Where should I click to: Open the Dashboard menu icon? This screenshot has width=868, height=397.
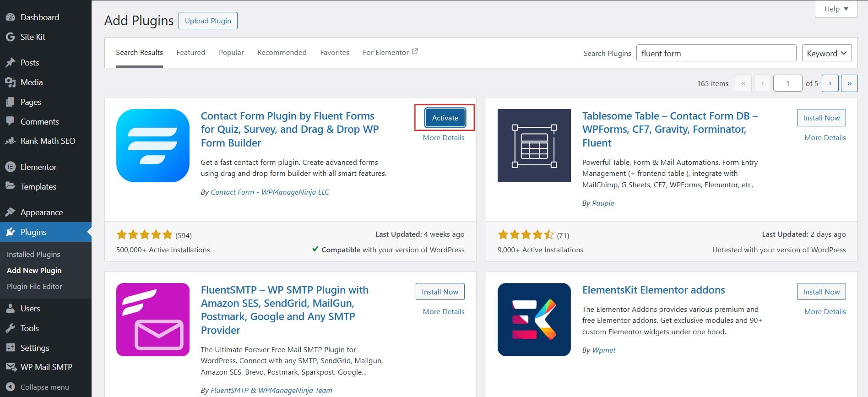point(10,17)
